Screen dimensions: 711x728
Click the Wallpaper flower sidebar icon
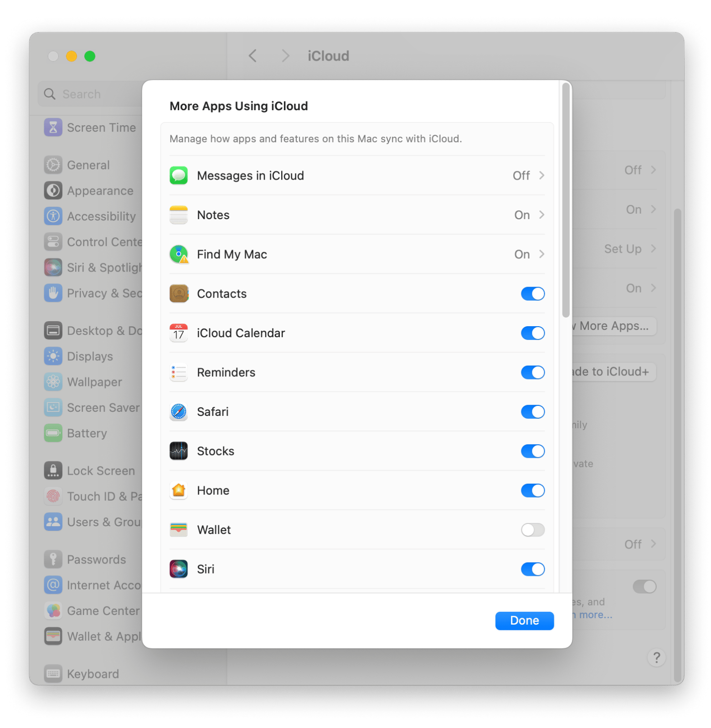pyautogui.click(x=53, y=382)
